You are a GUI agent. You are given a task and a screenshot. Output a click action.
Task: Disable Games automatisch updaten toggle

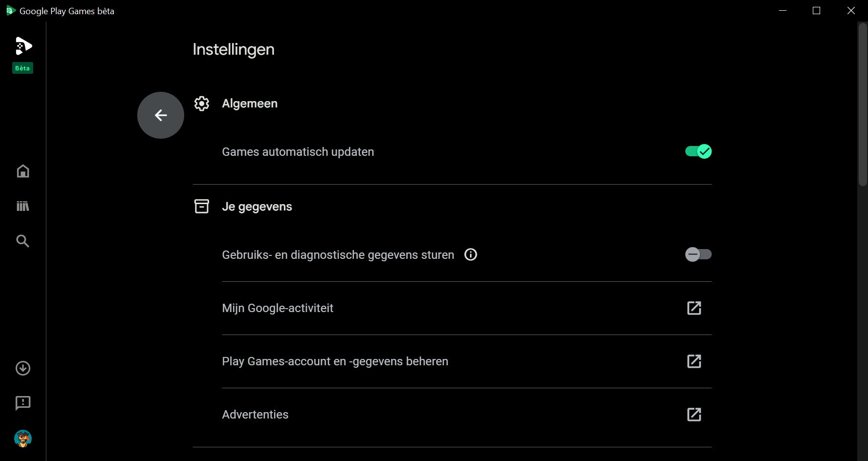coord(698,151)
